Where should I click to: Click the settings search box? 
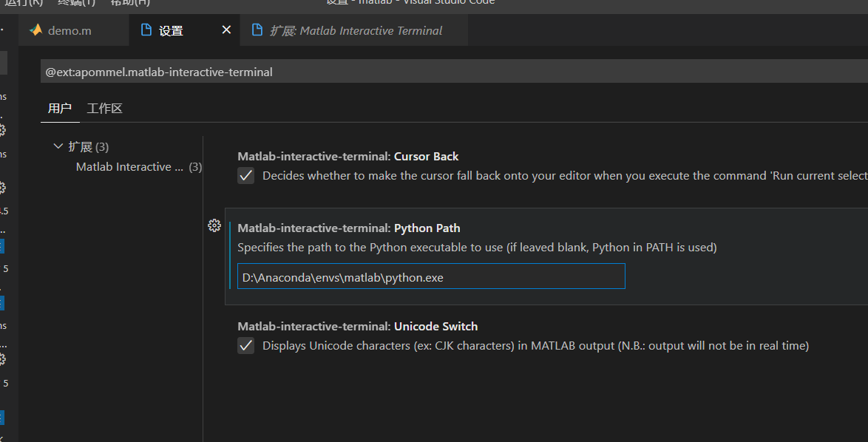pyautogui.click(x=444, y=72)
